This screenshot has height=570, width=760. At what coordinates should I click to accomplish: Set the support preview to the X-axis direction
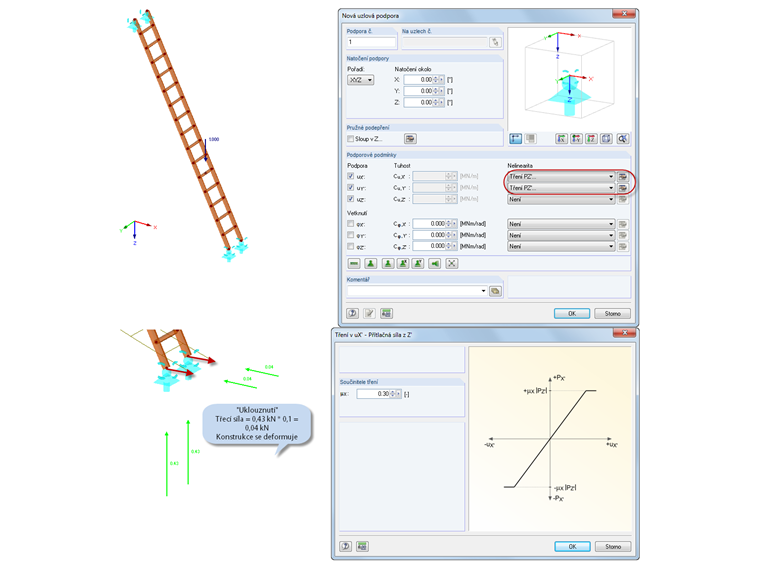[x=561, y=139]
